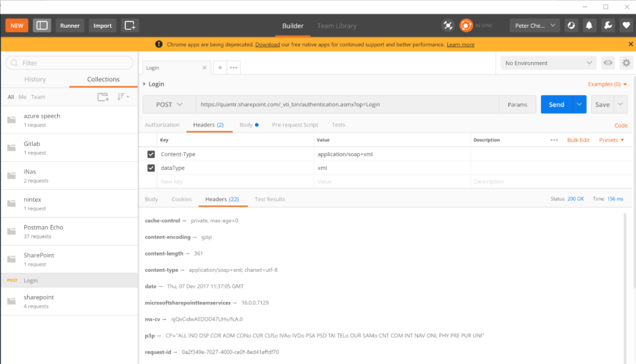Select the POST Login request item
Viewport: 636px width, 364px height.
coord(69,280)
